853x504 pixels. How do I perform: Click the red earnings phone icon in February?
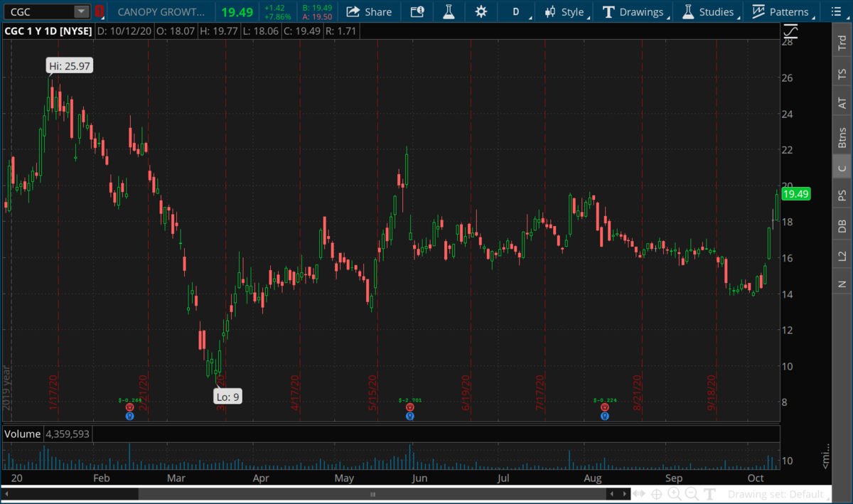point(130,407)
